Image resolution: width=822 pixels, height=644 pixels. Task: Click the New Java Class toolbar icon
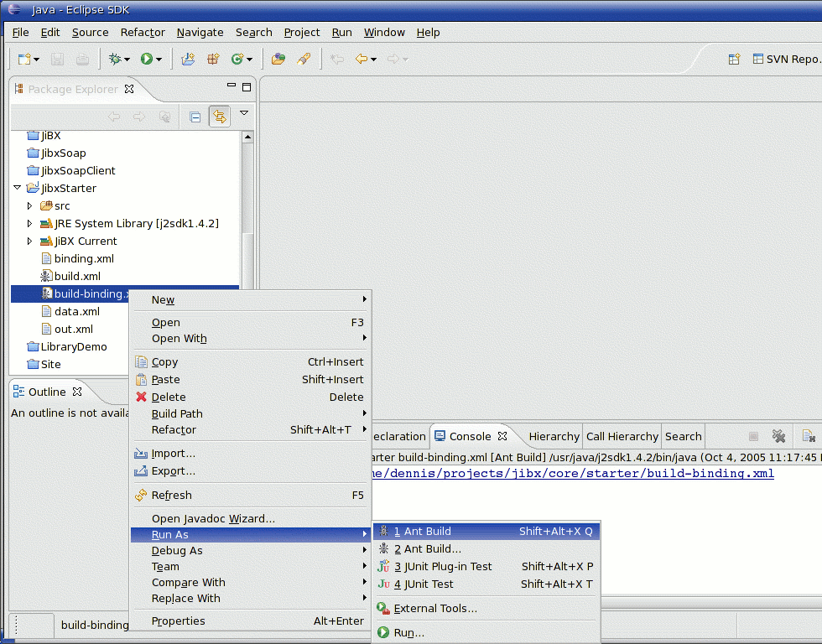coord(237,59)
